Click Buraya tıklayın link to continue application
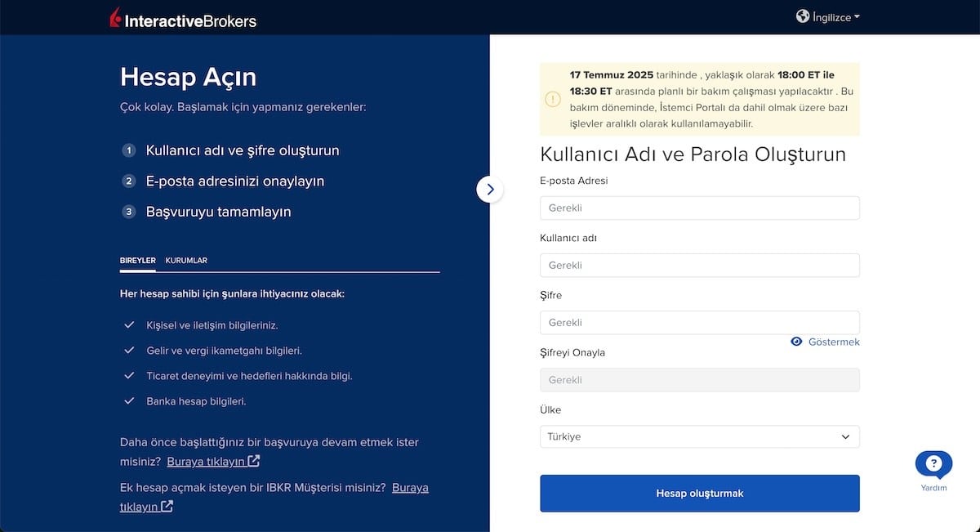Screen dimensions: 980x532 point(213,462)
